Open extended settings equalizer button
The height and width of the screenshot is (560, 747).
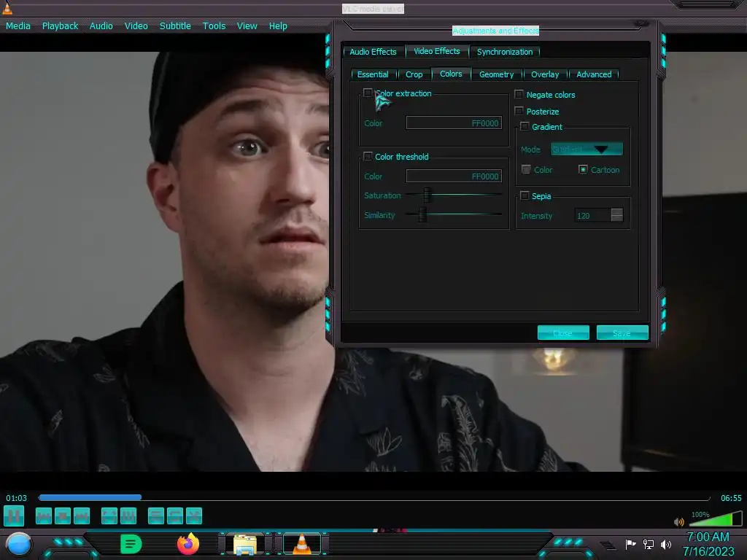[x=128, y=516]
